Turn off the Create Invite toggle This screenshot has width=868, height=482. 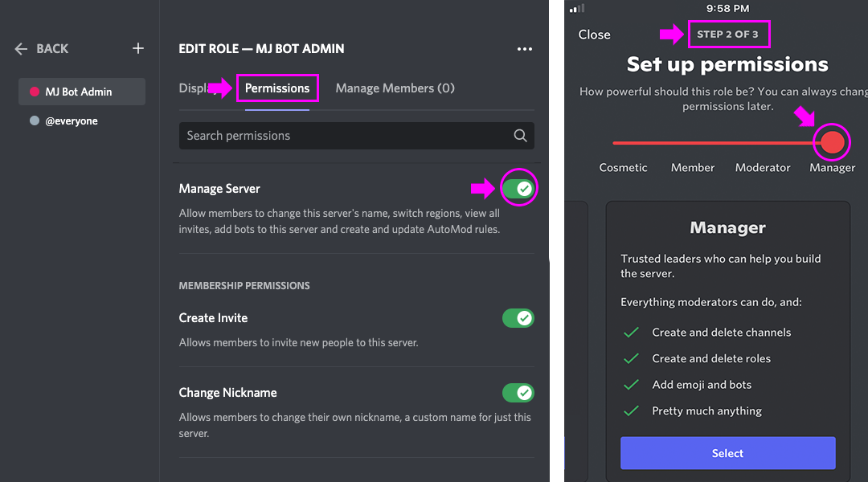518,318
